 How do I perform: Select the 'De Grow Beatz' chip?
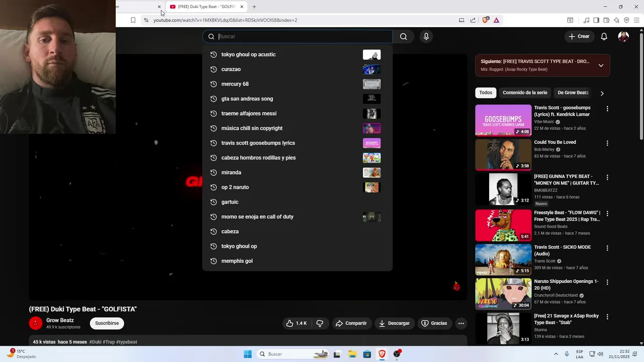[573, 93]
